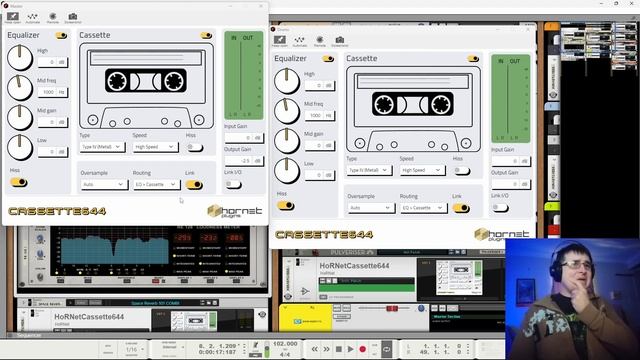
Task: Open Automate in the left plugin window
Action: [x=33, y=18]
